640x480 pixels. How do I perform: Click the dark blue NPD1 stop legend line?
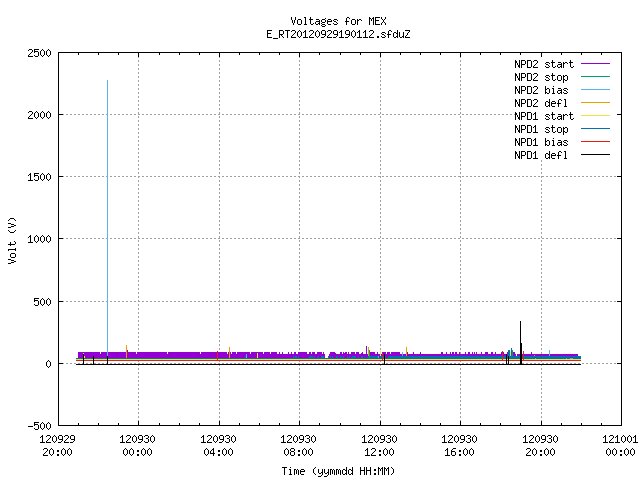pyautogui.click(x=595, y=129)
